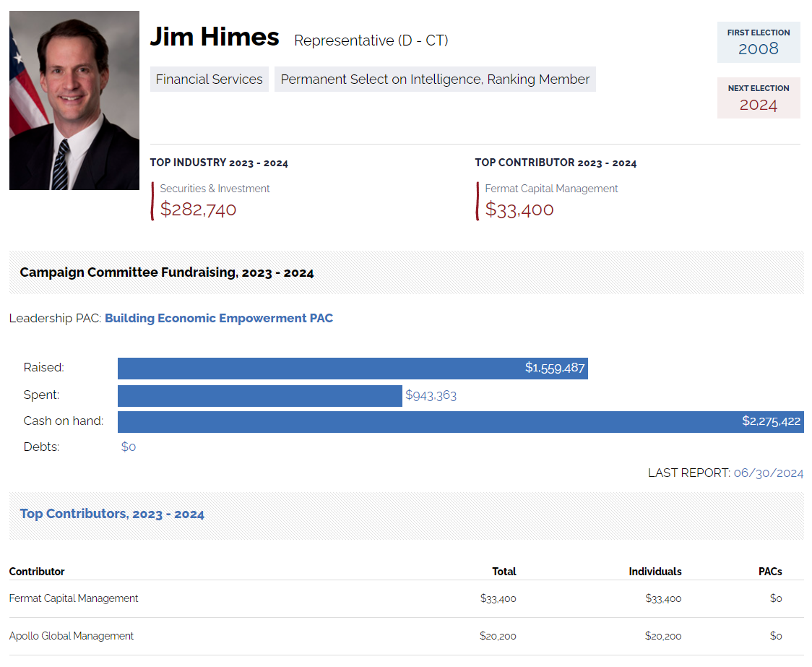Image resolution: width=812 pixels, height=667 pixels.
Task: Open the Financial Services committee tag
Action: 209,79
